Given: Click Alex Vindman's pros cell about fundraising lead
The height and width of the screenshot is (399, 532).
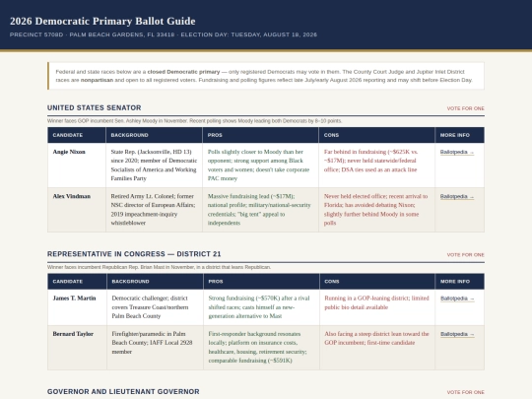Looking at the screenshot, I should 259,210.
